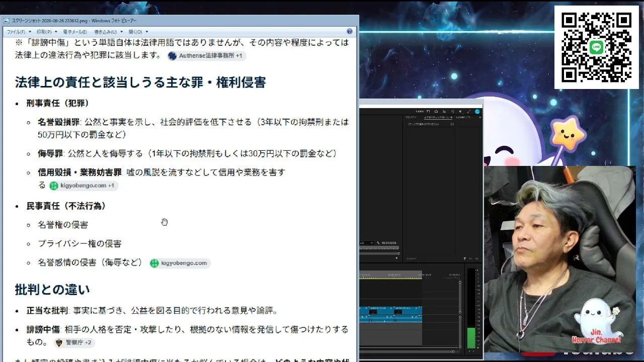Click the 02:53:52:03 timecode in the monitor

click(390, 243)
